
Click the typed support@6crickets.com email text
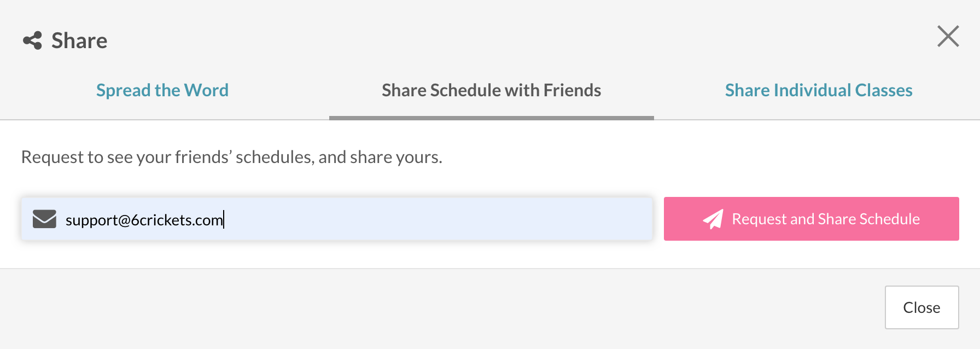tap(144, 220)
